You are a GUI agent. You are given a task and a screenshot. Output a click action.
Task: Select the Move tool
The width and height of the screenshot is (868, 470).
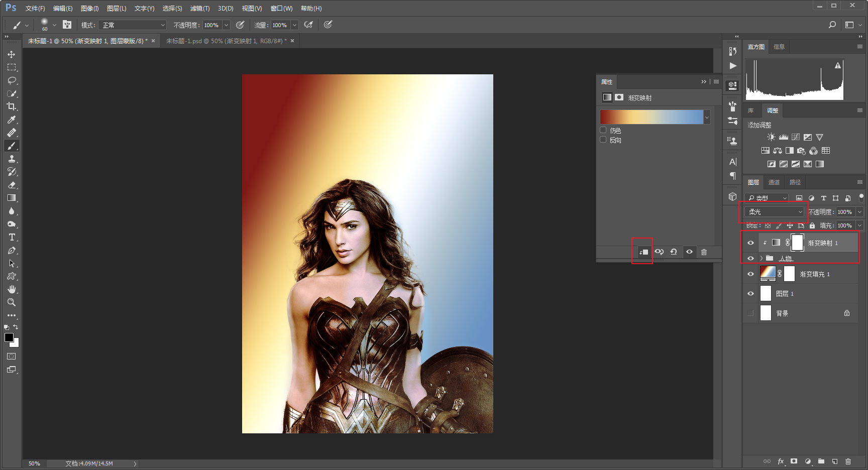coord(12,54)
